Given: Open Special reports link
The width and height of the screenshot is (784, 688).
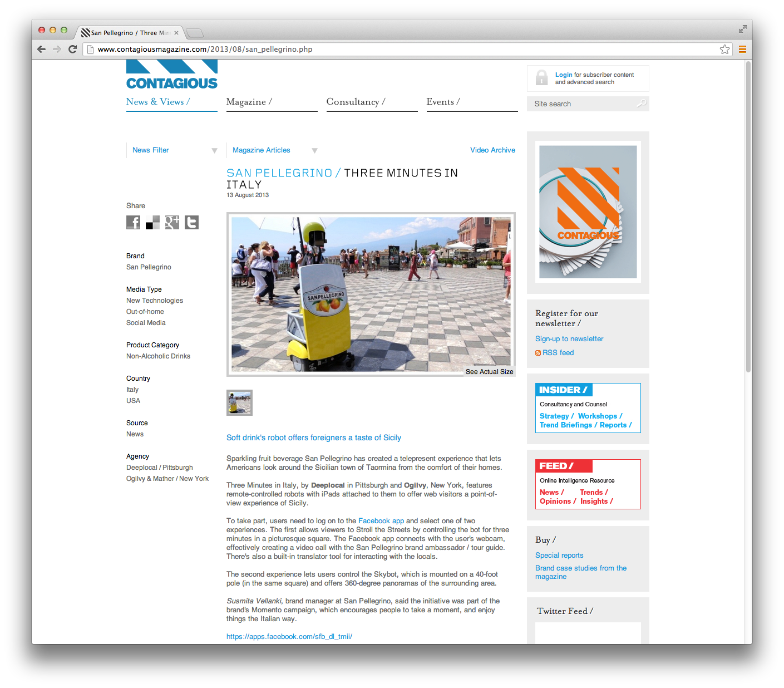Looking at the screenshot, I should (x=559, y=556).
